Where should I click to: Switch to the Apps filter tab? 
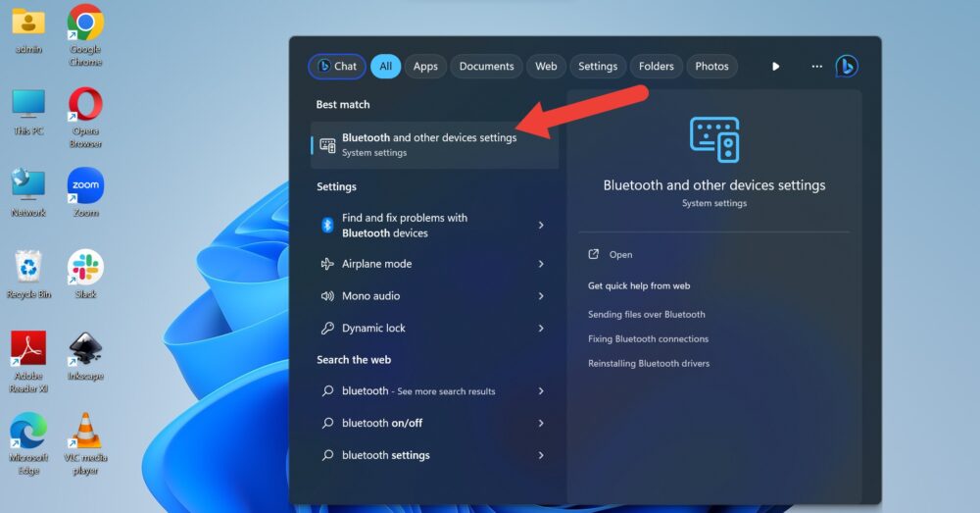pos(425,67)
